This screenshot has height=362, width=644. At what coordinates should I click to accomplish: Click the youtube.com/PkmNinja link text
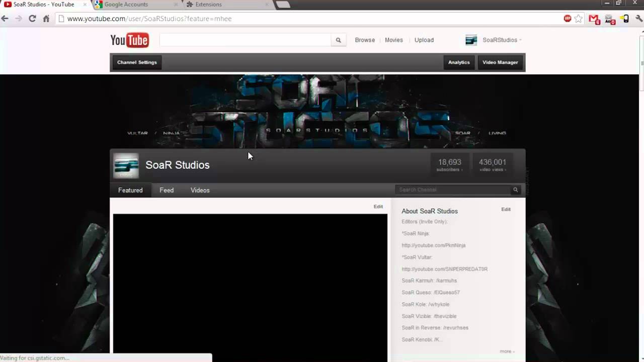click(x=434, y=245)
